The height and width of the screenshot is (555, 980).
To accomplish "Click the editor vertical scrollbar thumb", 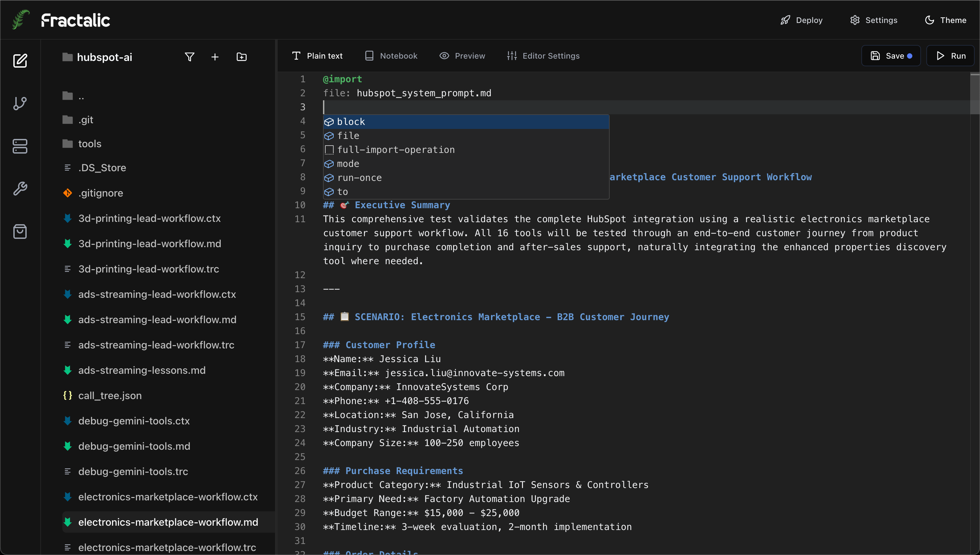I will click(975, 93).
